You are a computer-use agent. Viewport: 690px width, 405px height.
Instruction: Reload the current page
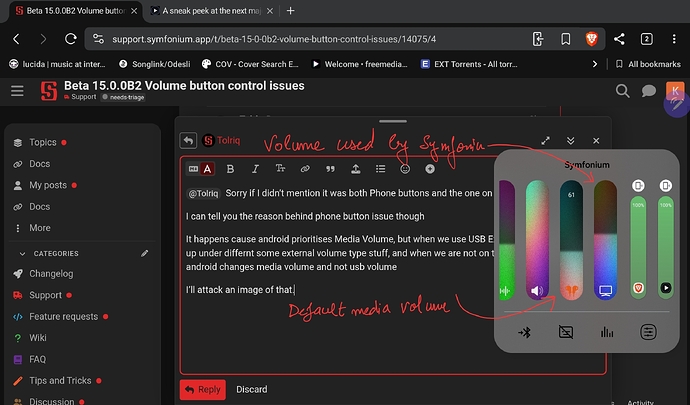(x=70, y=39)
